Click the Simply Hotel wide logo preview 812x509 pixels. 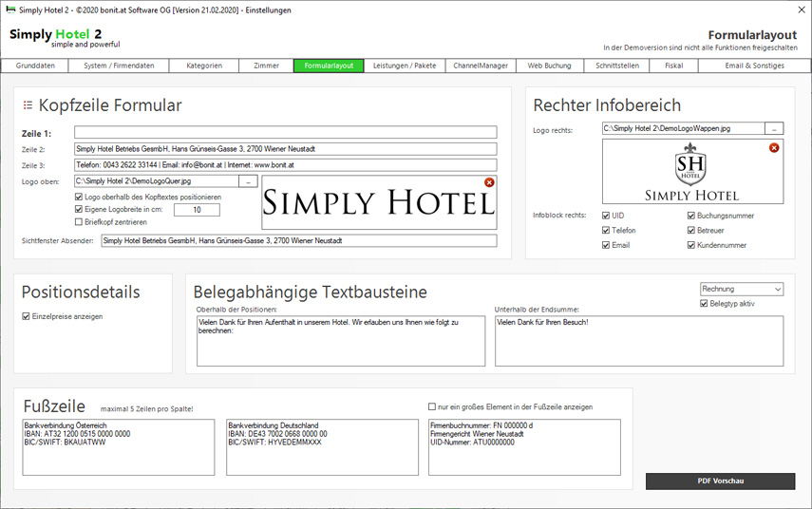tap(379, 202)
